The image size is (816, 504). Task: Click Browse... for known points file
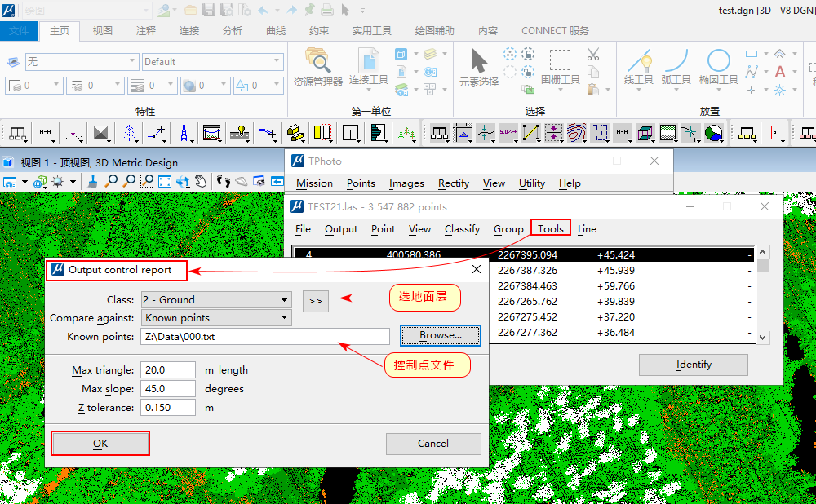441,335
